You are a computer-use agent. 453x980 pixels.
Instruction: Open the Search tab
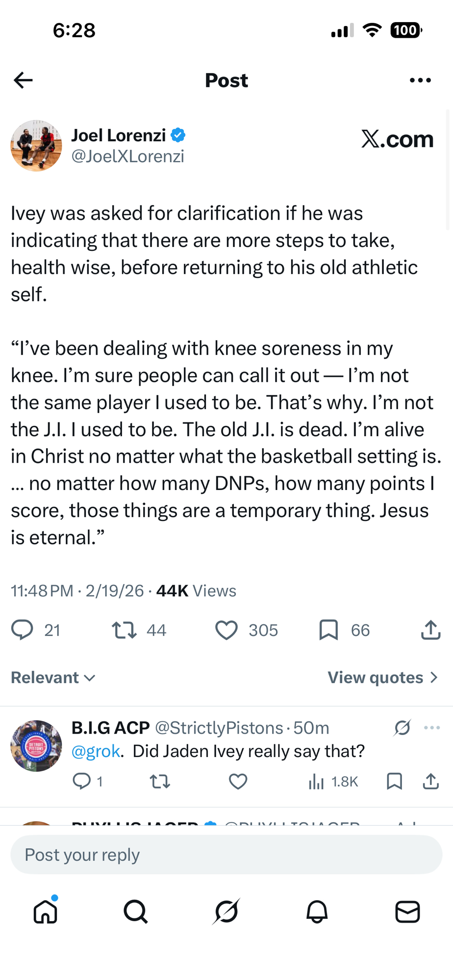136,911
